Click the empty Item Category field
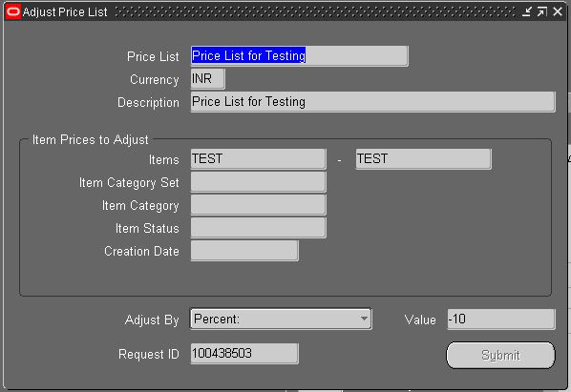The width and height of the screenshot is (571, 392). tap(258, 205)
